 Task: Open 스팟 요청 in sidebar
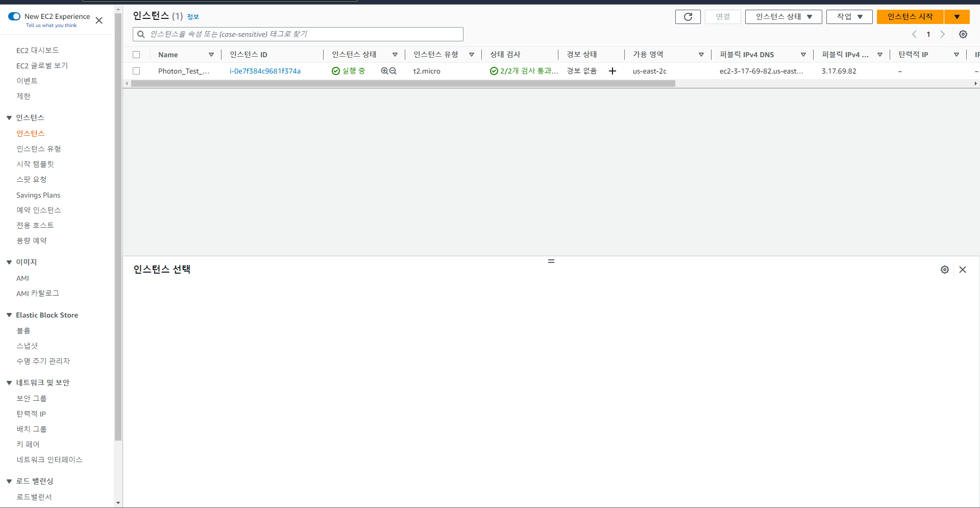pos(32,180)
